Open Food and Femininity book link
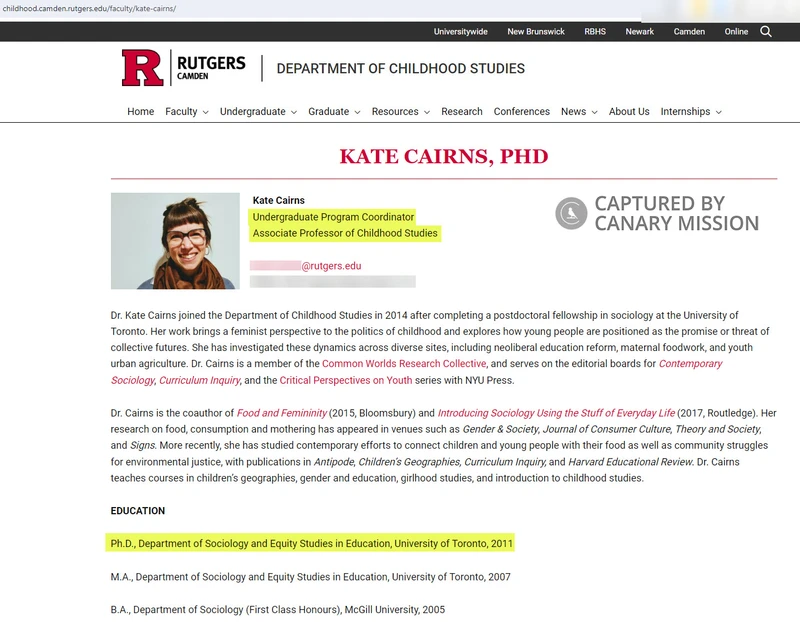Screen dimensions: 800x622 pyautogui.click(x=282, y=413)
